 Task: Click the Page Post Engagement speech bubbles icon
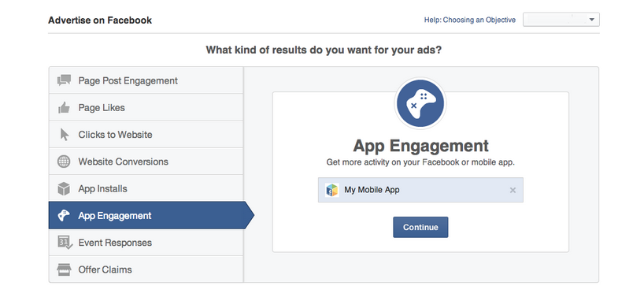pyautogui.click(x=64, y=80)
